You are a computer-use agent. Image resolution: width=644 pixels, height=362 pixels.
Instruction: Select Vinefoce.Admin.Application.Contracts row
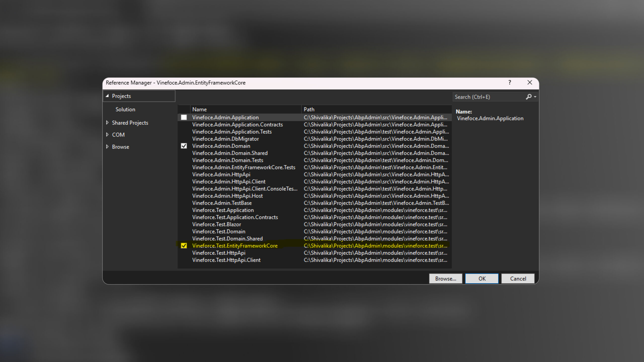pyautogui.click(x=314, y=124)
